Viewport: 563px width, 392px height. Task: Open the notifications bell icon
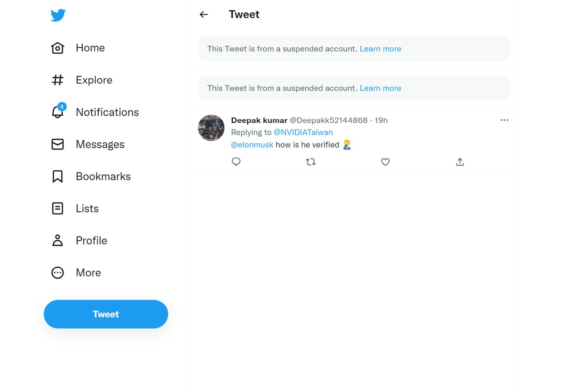(x=58, y=112)
